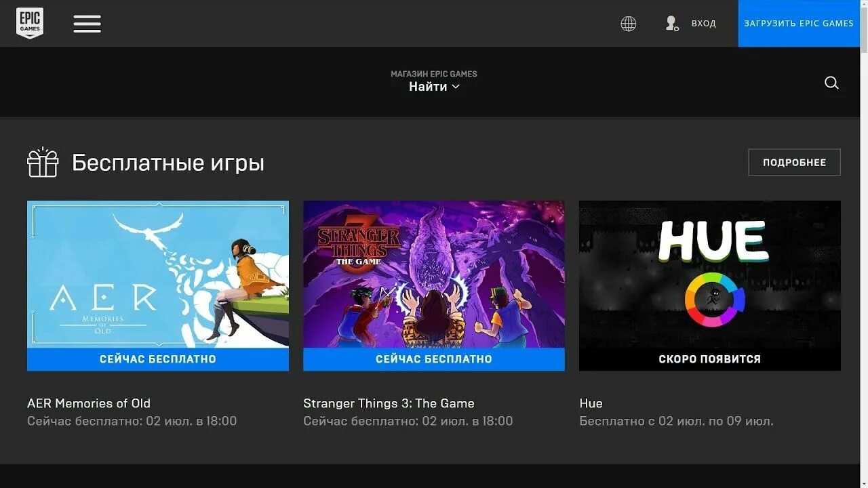This screenshot has height=488, width=868.
Task: Click the search magnifier icon
Action: coord(831,83)
